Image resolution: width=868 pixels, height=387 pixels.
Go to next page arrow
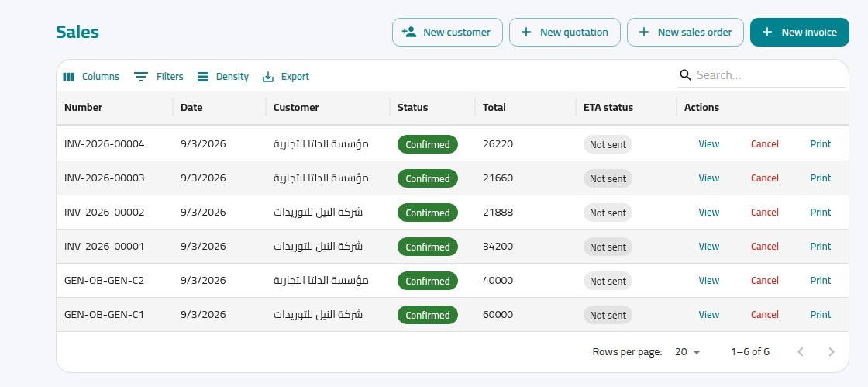(832, 351)
